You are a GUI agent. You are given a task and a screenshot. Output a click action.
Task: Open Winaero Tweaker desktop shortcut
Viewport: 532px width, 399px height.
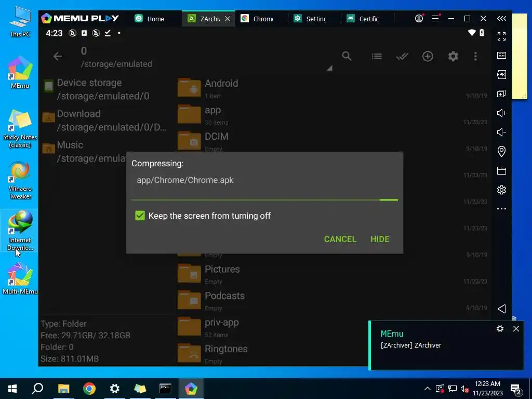click(x=20, y=180)
